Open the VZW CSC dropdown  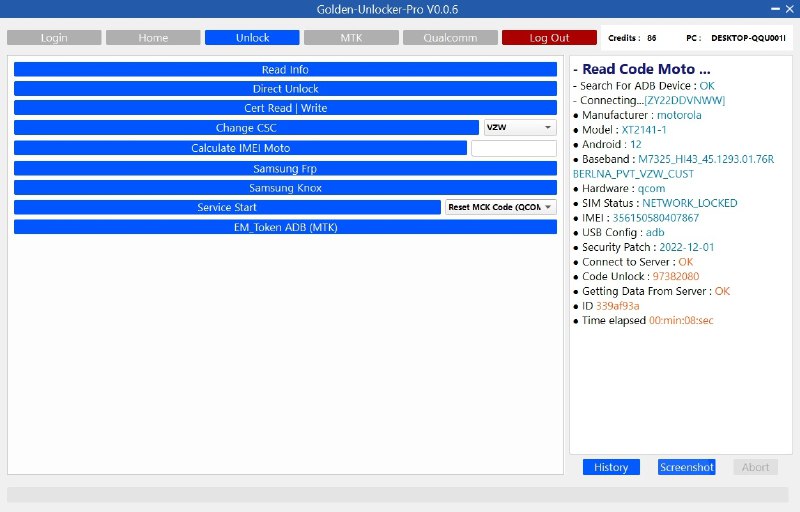coord(520,127)
